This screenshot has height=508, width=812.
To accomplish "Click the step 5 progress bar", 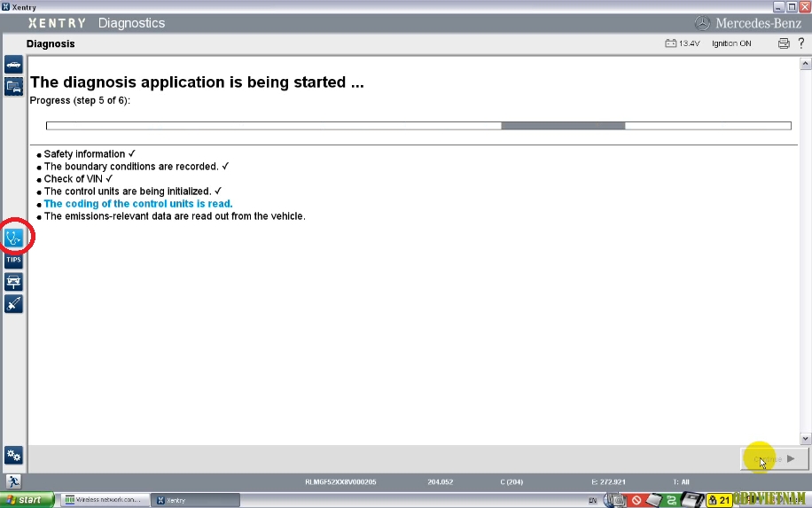I will point(418,126).
